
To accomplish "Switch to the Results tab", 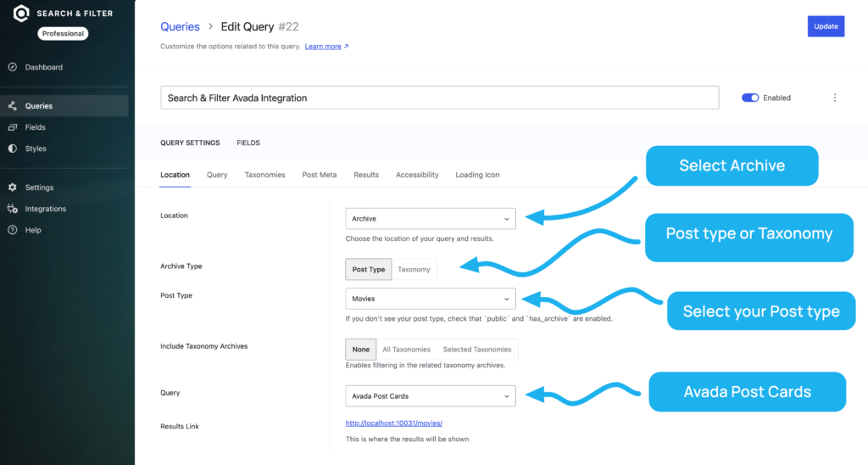I will 366,175.
